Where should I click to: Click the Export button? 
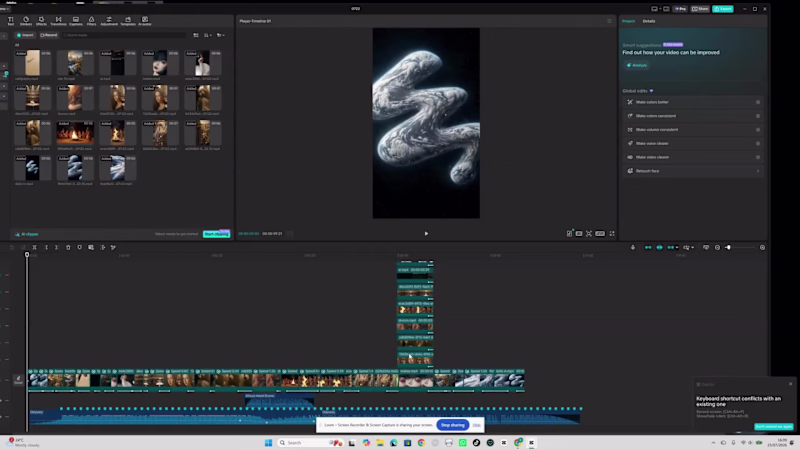pyautogui.click(x=722, y=9)
